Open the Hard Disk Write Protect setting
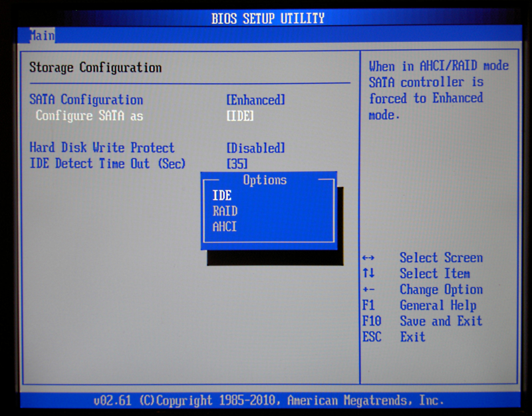 (x=101, y=147)
